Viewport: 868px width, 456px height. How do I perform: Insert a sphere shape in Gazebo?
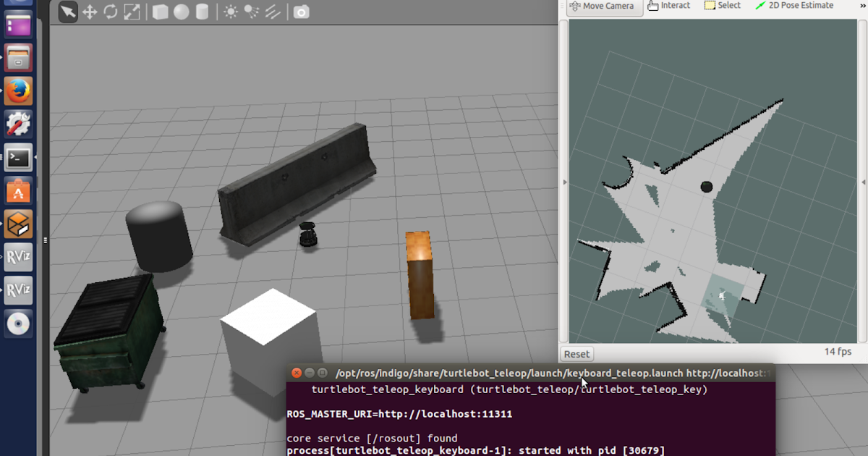[x=181, y=12]
